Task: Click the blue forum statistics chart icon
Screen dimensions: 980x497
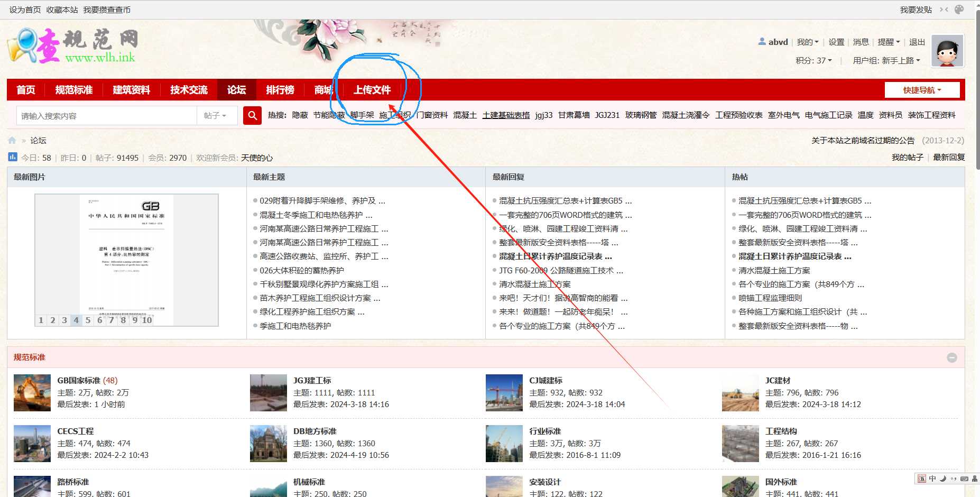Action: [x=13, y=157]
